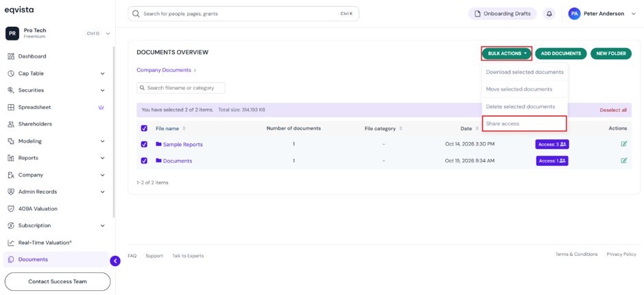The image size is (644, 295).
Task: Edit the Sample Reports folder via pencil icon
Action: click(x=624, y=144)
